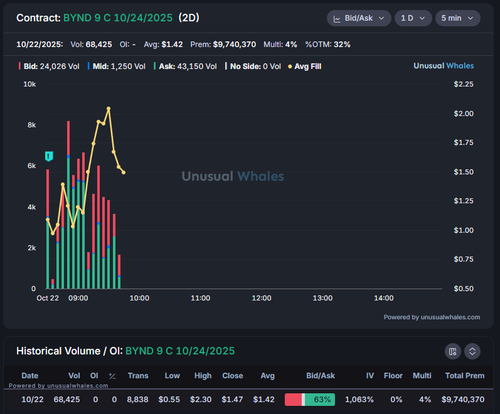Sort table by Bid/Ask column

(x=320, y=376)
